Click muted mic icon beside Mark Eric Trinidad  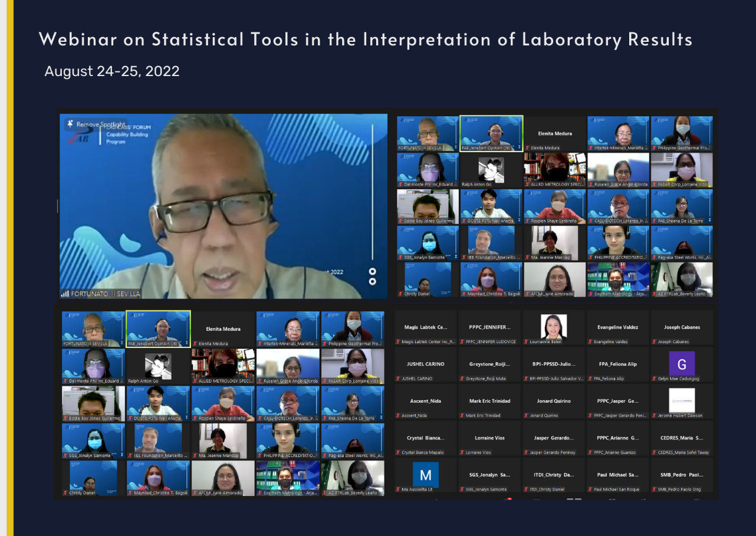(462, 416)
